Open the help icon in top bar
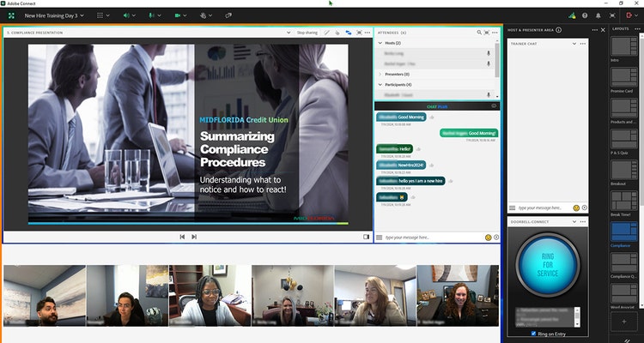644x343 pixels. coord(585,15)
